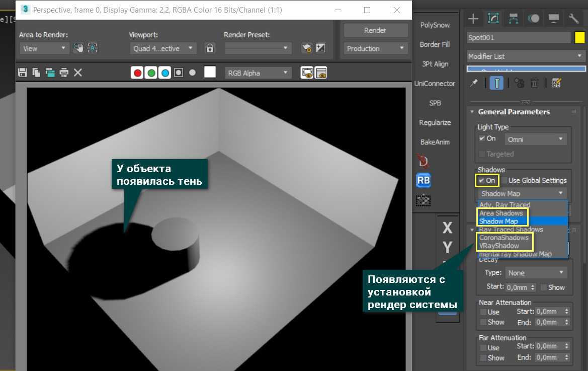Expand the RGB Alpha channel dropdown
This screenshot has width=588, height=371.
click(258, 73)
